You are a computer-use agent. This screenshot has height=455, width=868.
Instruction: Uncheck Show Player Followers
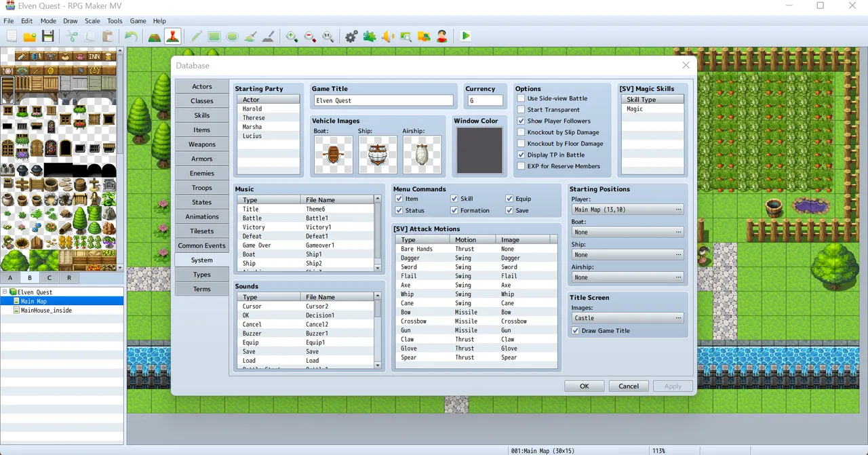click(521, 121)
